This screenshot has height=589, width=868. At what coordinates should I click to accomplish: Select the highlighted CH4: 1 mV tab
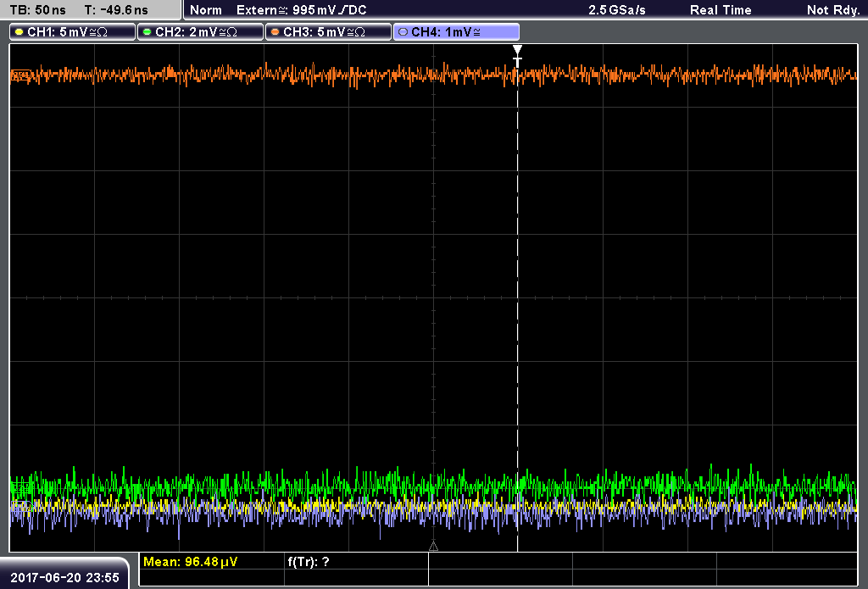pyautogui.click(x=456, y=32)
